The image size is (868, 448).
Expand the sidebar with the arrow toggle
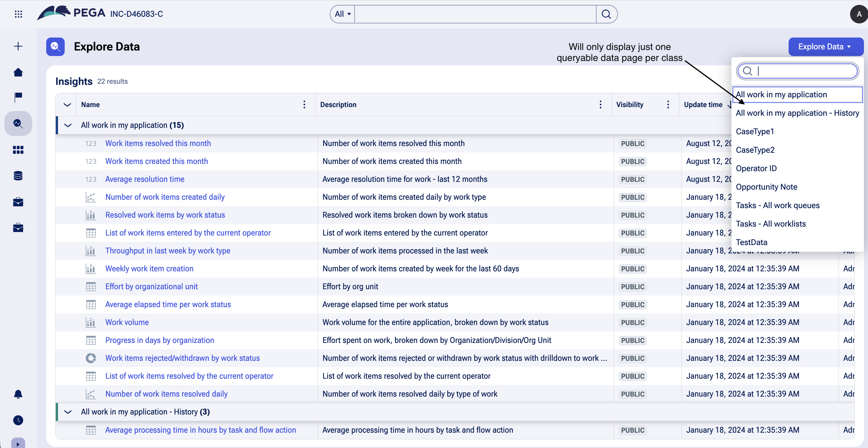point(18,444)
